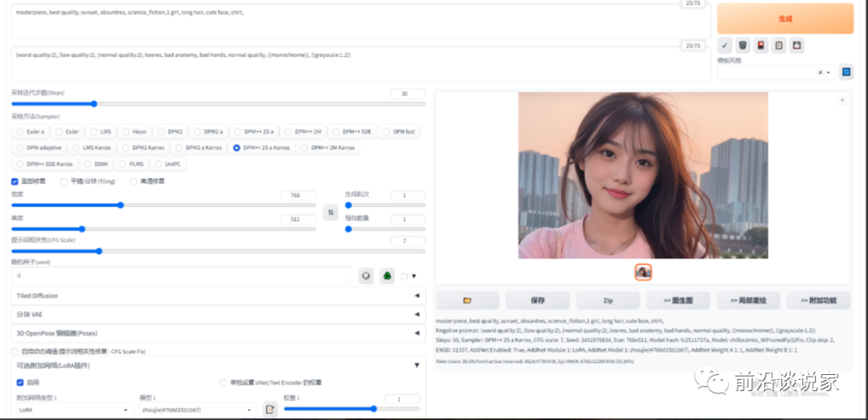The image size is (868, 420).
Task: Click the folder icon button below the image
Action: tap(467, 300)
